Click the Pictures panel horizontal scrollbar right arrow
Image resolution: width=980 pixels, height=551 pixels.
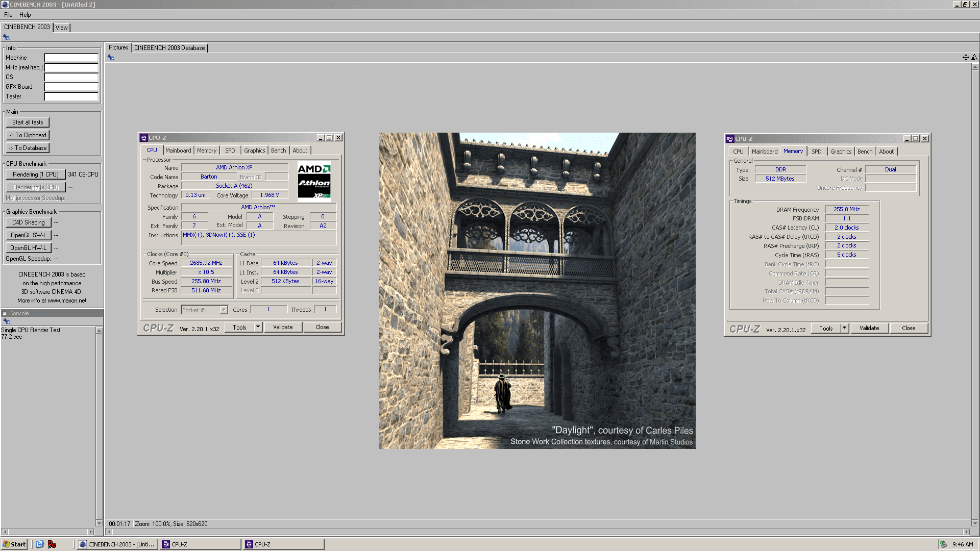[x=966, y=532]
